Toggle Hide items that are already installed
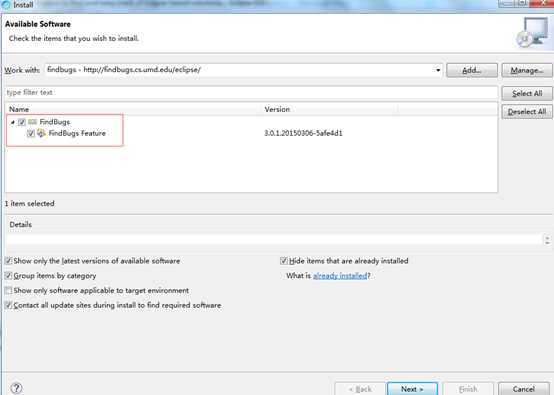 point(283,261)
